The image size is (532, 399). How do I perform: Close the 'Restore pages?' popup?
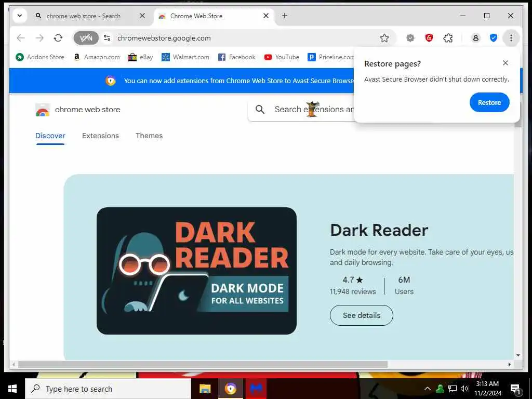click(x=505, y=63)
